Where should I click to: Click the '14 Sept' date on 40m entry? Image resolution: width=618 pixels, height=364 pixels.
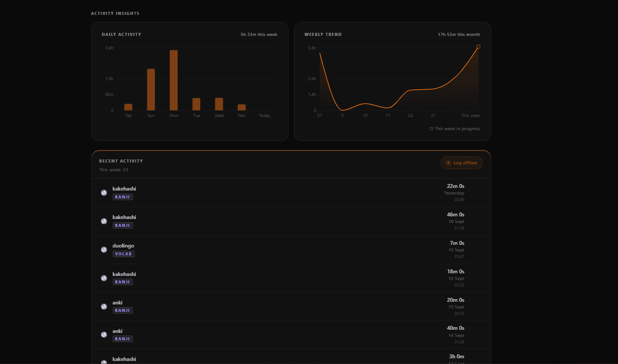pyautogui.click(x=456, y=336)
